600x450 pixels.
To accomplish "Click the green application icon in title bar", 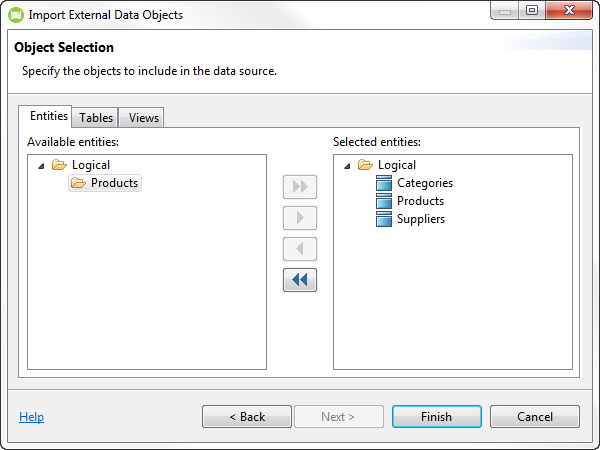I will (x=16, y=15).
